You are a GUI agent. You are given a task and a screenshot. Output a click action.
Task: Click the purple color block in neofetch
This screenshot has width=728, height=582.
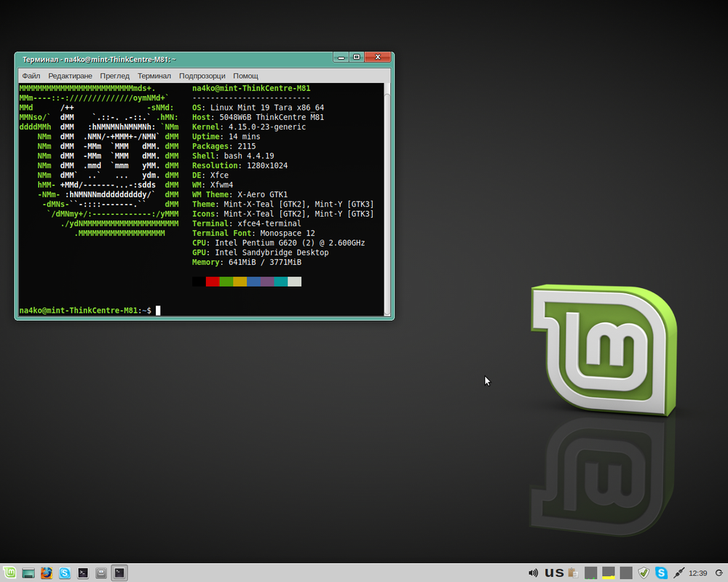click(x=267, y=282)
